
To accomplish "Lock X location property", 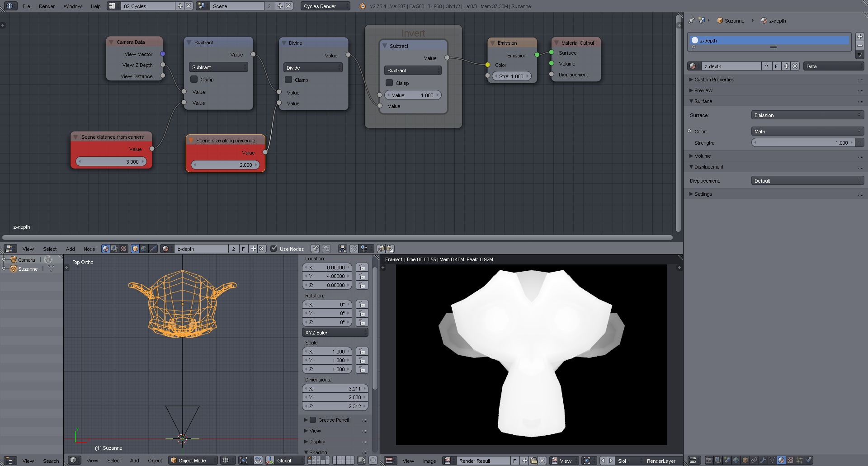I will (362, 267).
